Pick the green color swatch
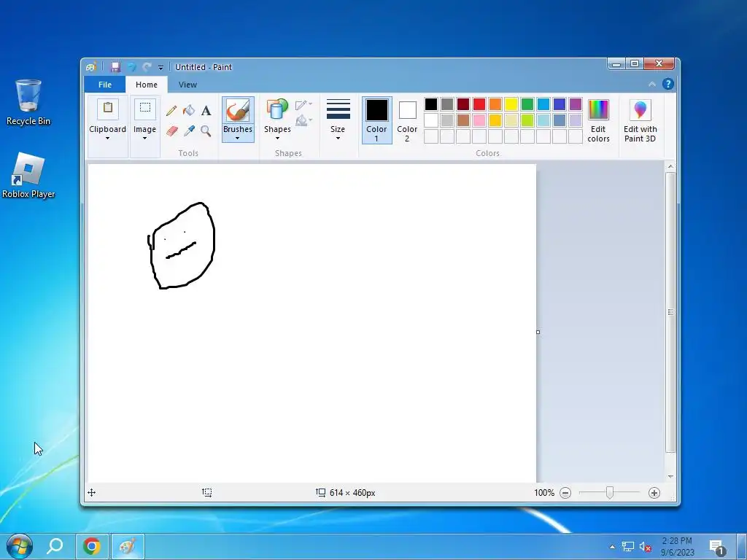Screen dimensions: 747x560 [x=527, y=104]
